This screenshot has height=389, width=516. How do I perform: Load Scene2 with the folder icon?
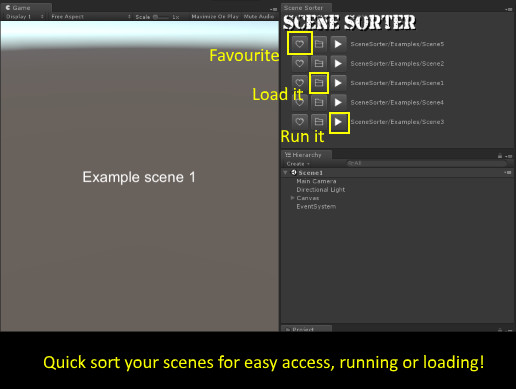coord(319,63)
